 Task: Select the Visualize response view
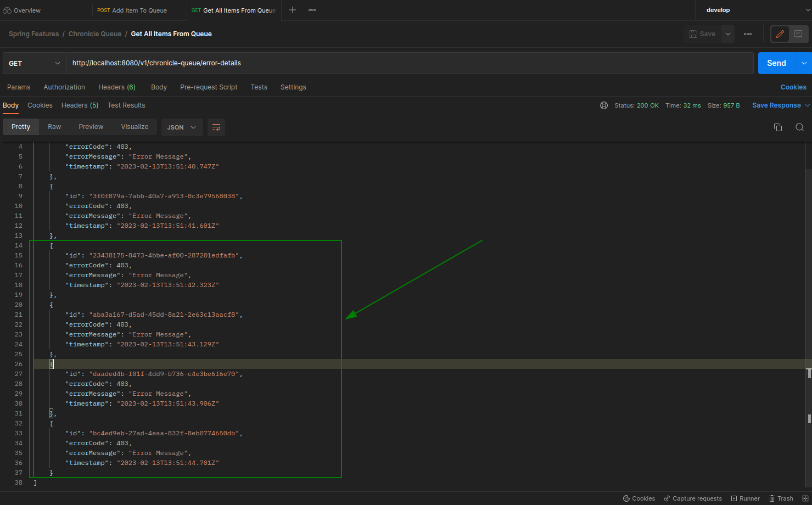[135, 127]
